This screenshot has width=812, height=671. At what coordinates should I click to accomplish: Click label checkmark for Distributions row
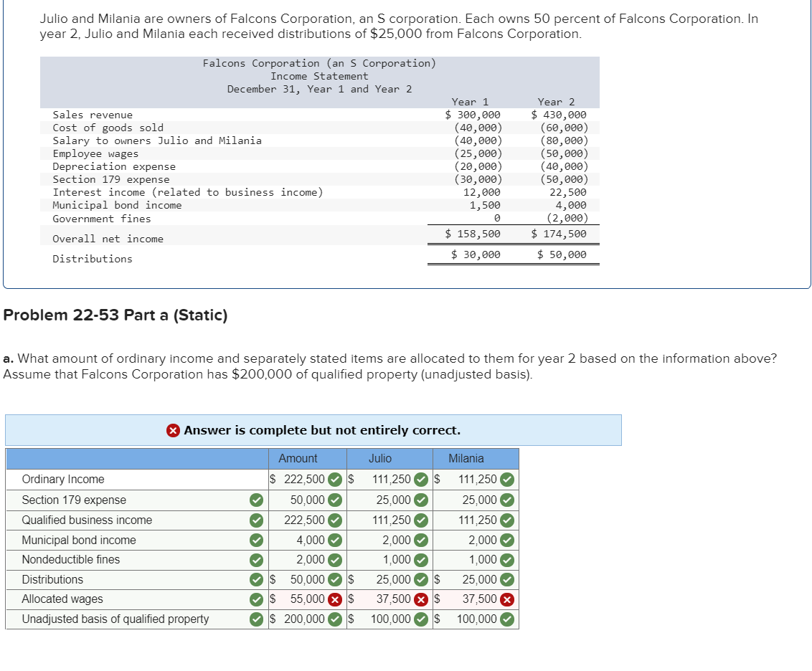(x=256, y=579)
